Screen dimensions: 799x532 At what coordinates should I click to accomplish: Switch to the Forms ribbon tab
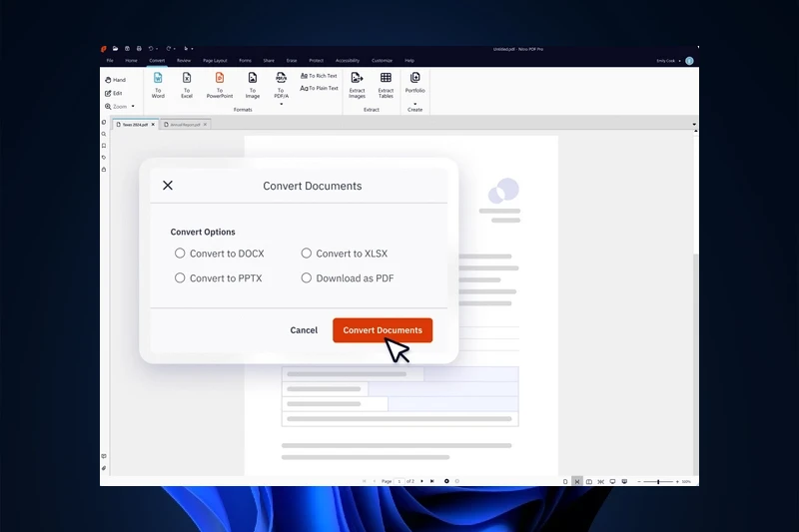tap(245, 61)
